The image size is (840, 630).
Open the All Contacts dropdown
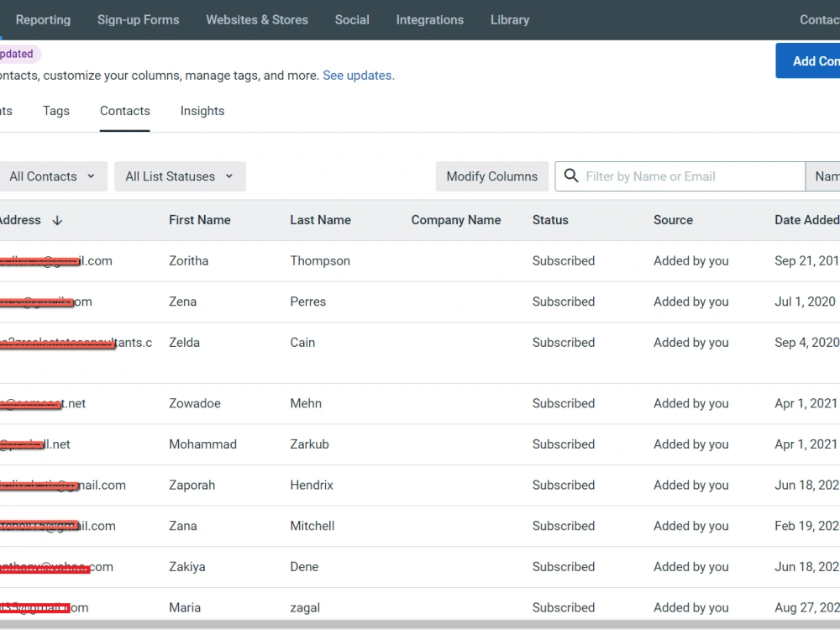click(52, 176)
